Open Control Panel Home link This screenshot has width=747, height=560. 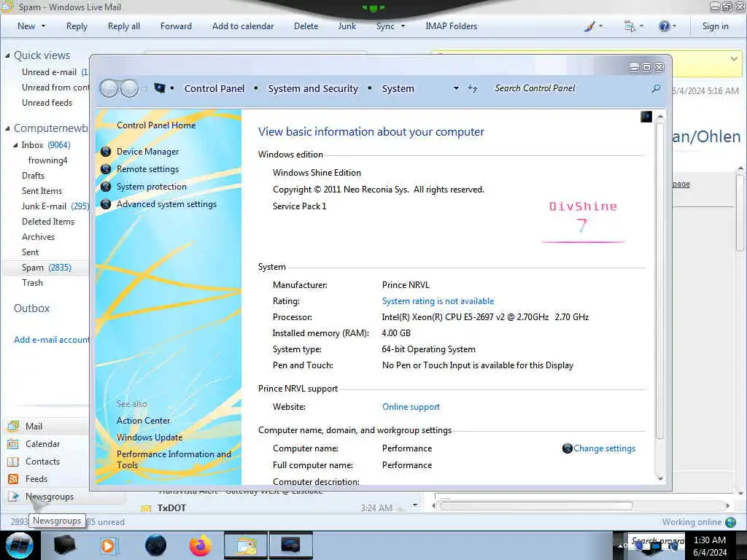(x=156, y=125)
